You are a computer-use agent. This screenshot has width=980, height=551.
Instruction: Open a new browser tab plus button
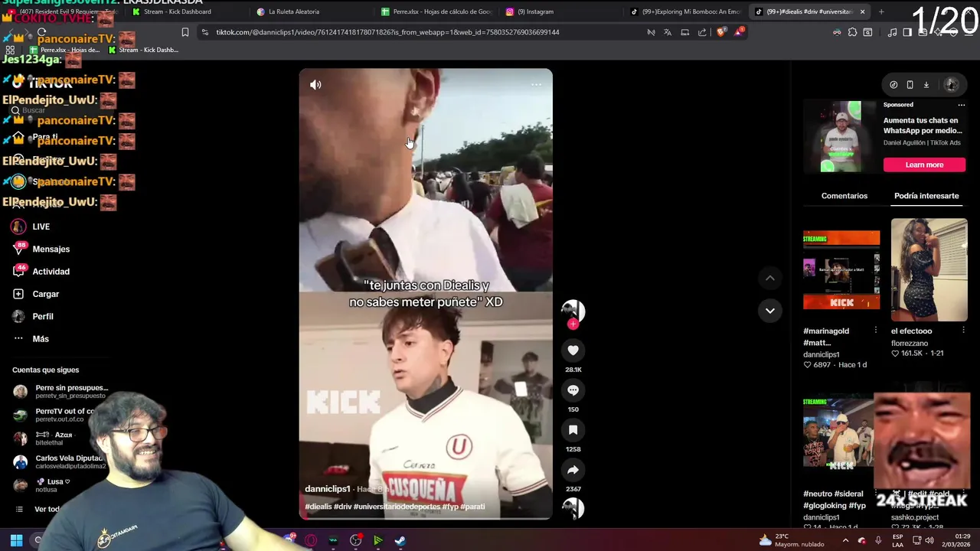[881, 11]
